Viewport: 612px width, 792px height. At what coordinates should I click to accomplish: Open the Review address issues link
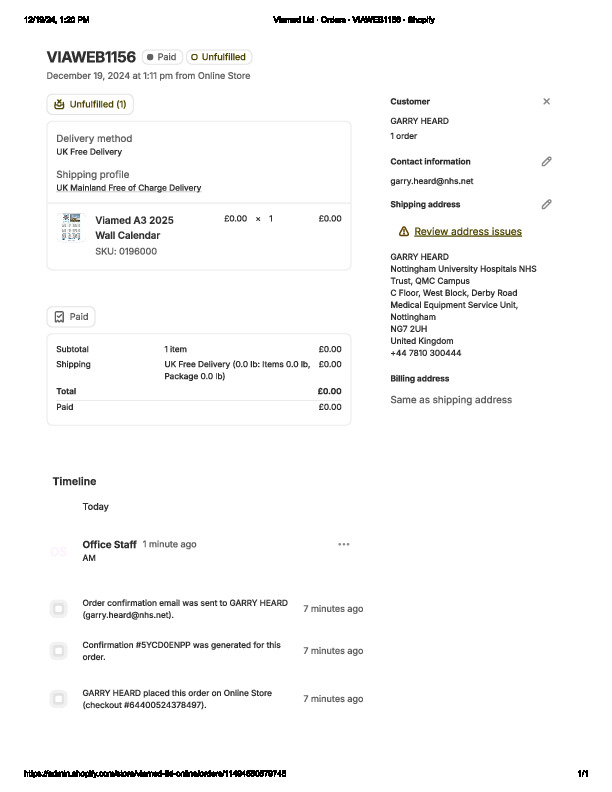coord(467,232)
